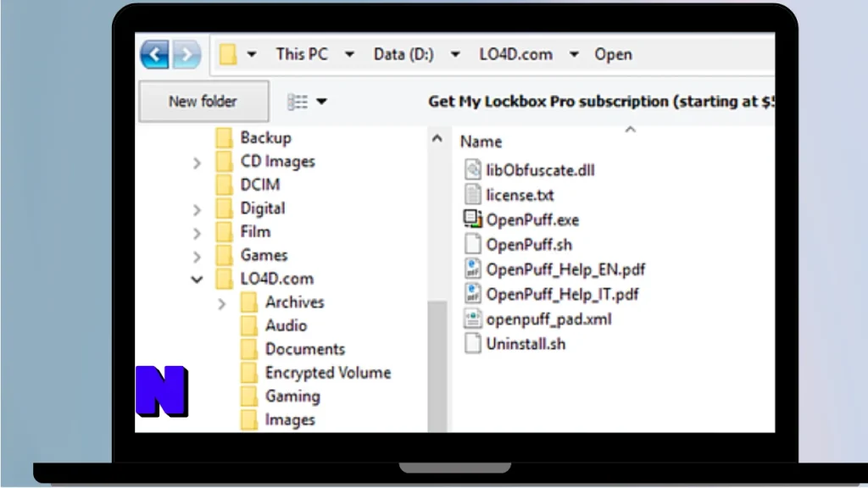Image resolution: width=868 pixels, height=488 pixels.
Task: Click the Open breadcrumb segment
Action: click(x=614, y=54)
